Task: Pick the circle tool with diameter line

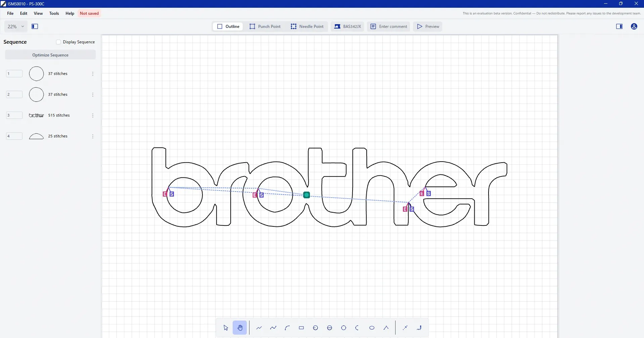Action: (x=329, y=328)
